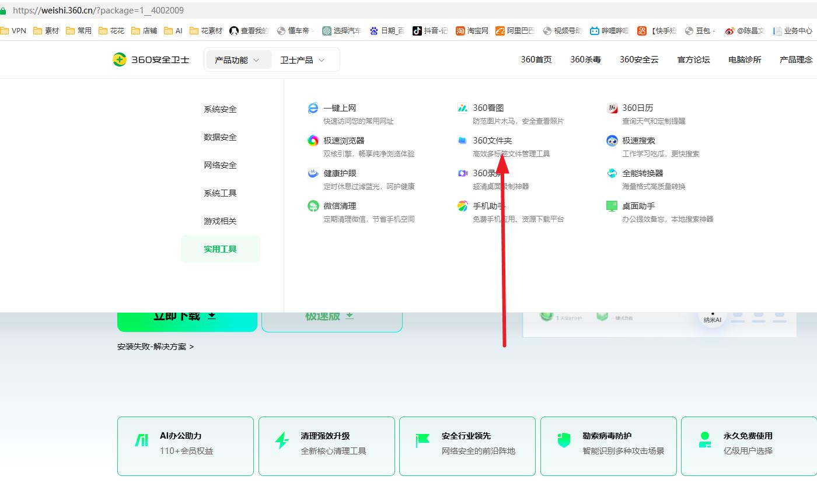Open the 360看图 icon
This screenshot has height=504, width=817.
pos(462,108)
